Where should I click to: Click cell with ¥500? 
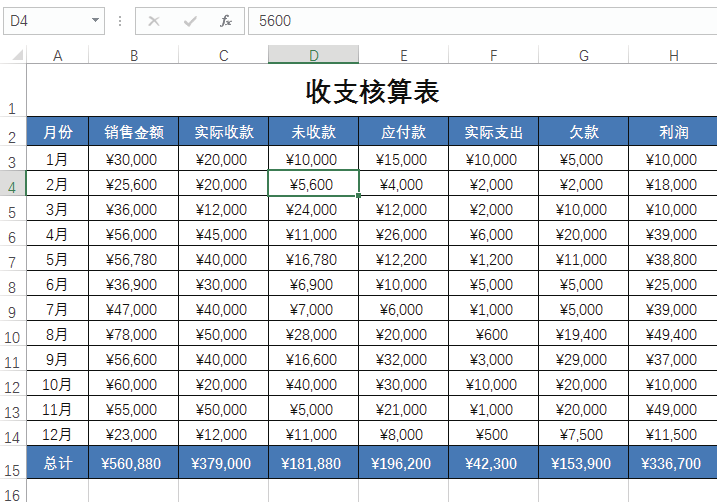tap(494, 434)
